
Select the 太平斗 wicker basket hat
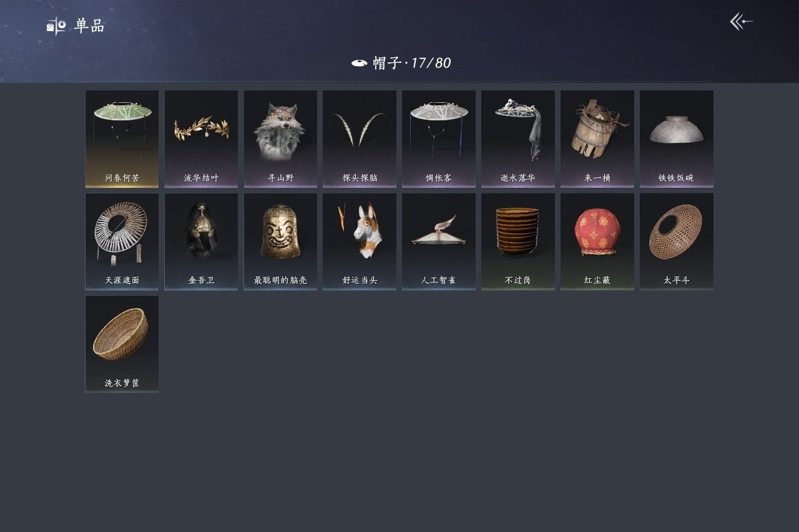(677, 241)
